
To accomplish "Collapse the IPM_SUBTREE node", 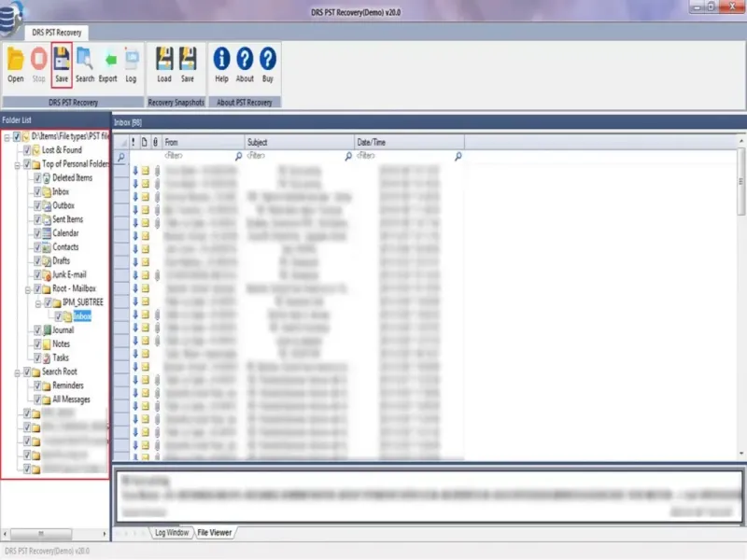I will 38,303.
